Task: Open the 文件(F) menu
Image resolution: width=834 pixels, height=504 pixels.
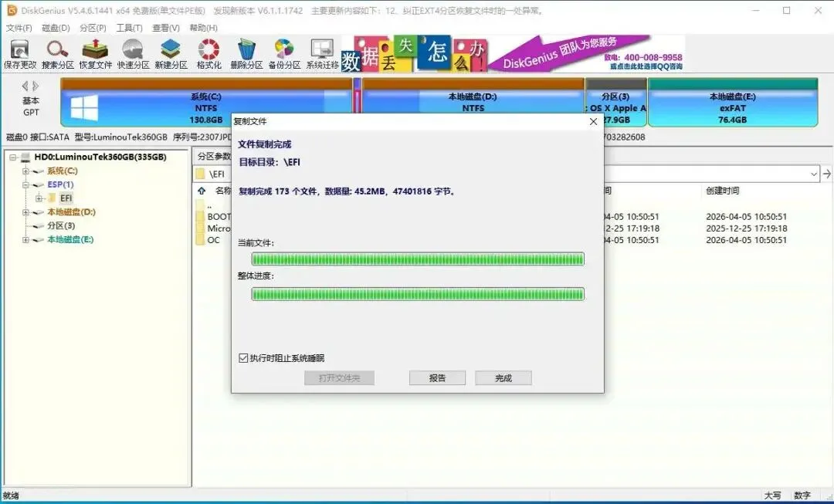Action: coord(19,28)
